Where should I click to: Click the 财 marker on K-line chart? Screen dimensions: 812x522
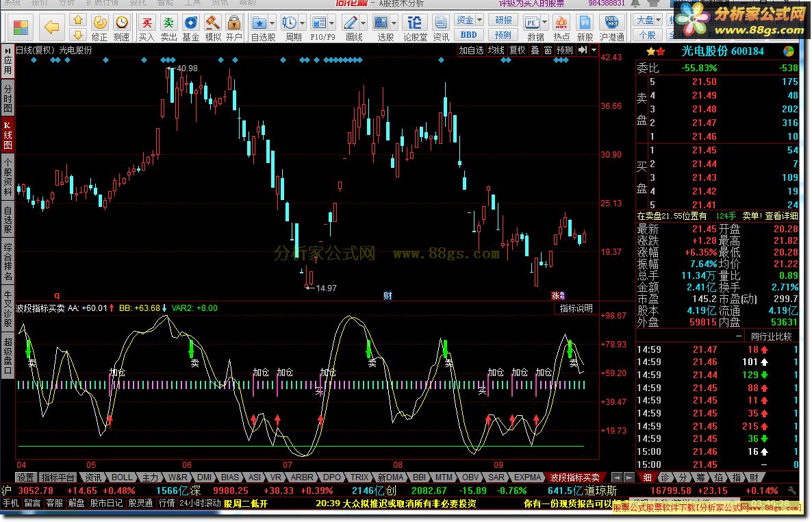[388, 295]
